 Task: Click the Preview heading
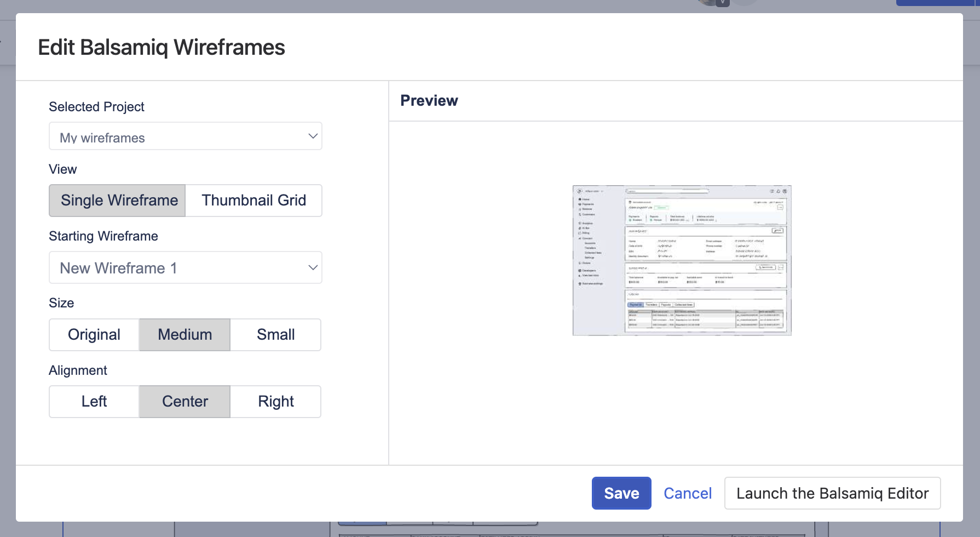429,101
